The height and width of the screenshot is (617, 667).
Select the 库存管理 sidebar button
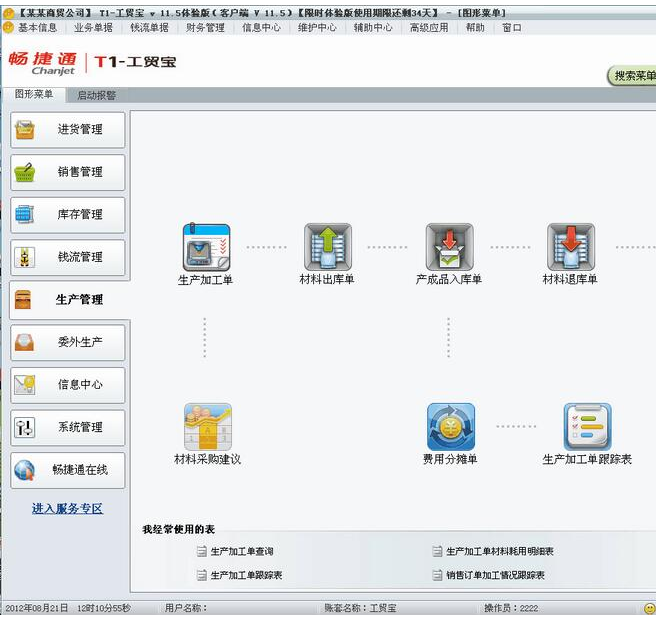(x=68, y=215)
